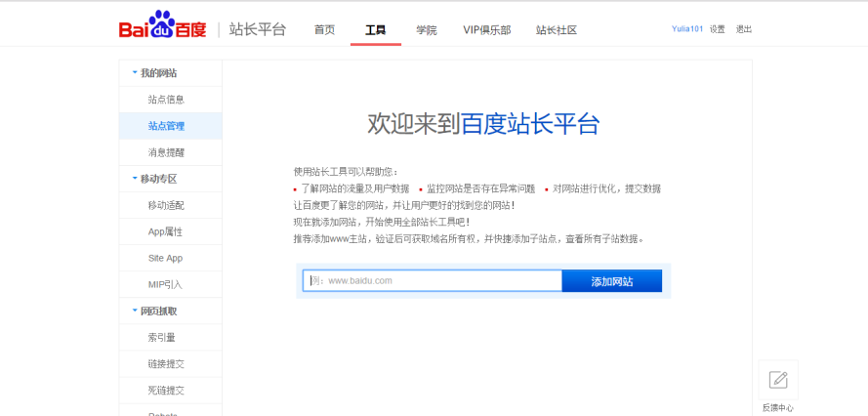This screenshot has height=416, width=868.
Task: Click the 了解网站的流量及用户数据 bullet
Action: click(x=355, y=188)
